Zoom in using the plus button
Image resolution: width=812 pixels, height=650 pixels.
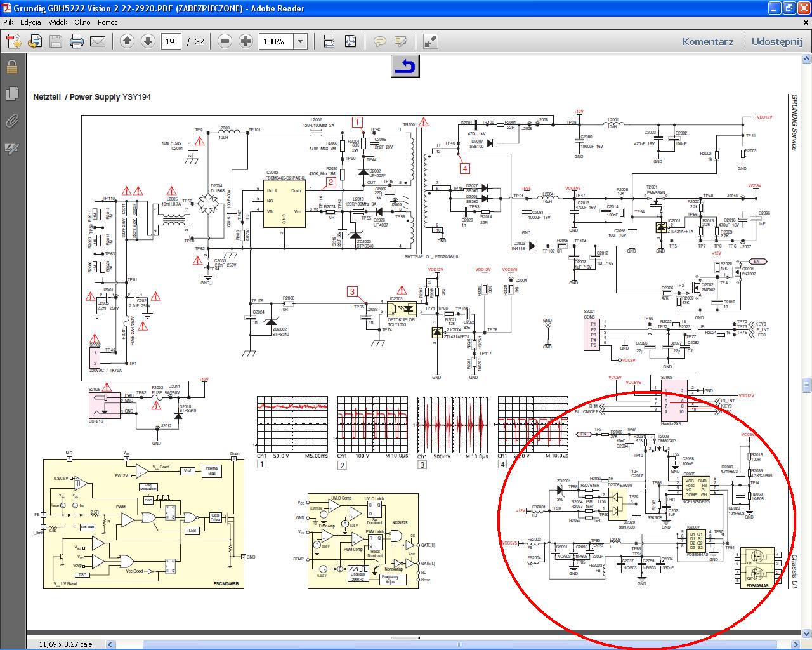click(x=246, y=41)
